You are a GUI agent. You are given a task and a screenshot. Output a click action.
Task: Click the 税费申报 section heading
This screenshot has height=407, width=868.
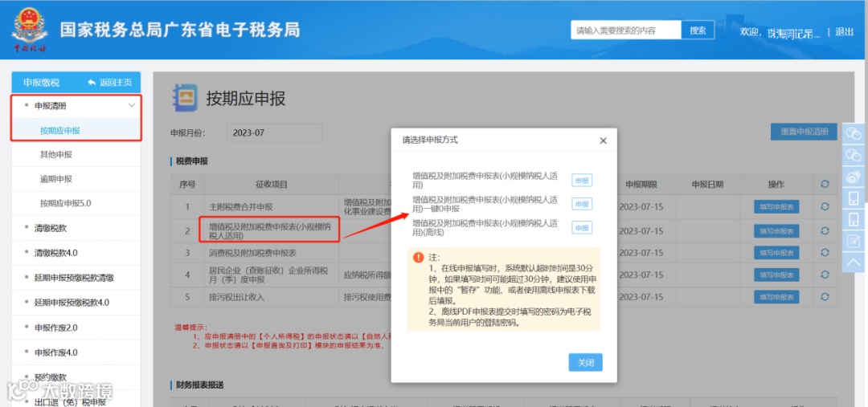point(190,161)
